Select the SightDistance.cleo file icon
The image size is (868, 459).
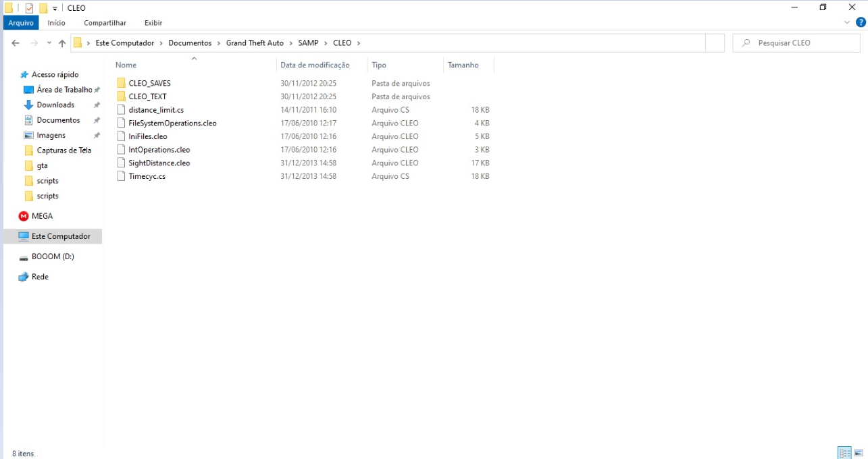click(122, 163)
